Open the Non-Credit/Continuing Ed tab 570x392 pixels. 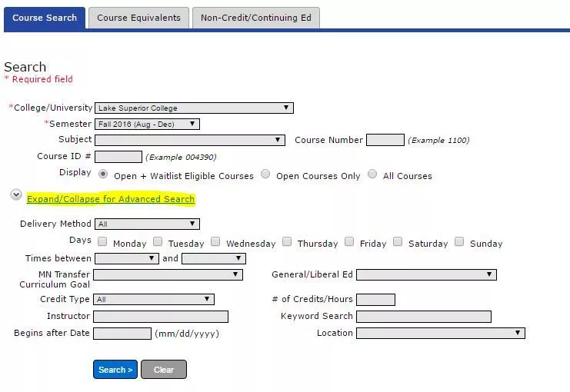point(255,18)
